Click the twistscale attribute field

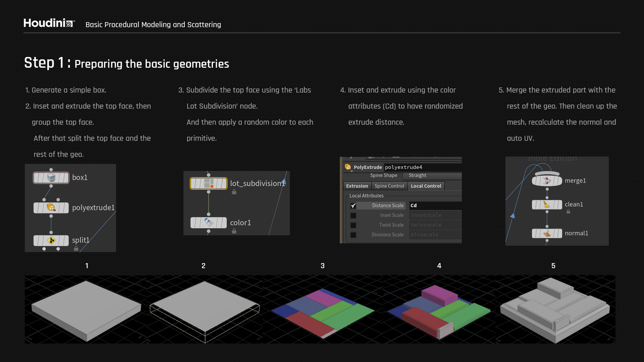point(435,225)
